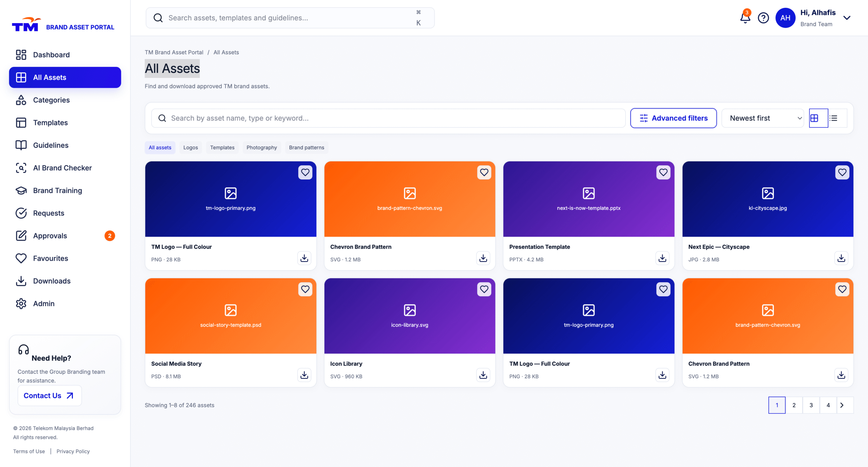Switch to list view
Viewport: 868px width, 467px height.
pyautogui.click(x=837, y=118)
